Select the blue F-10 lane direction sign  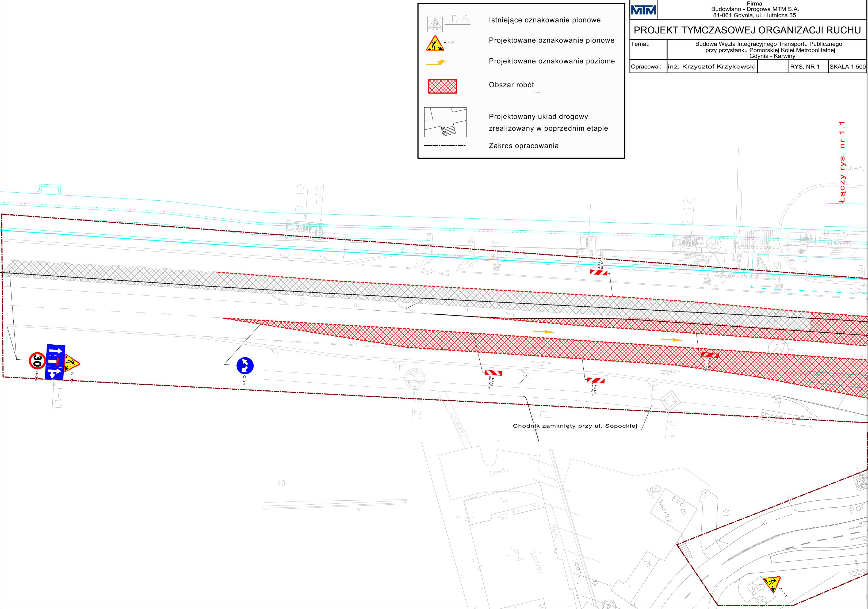(55, 362)
